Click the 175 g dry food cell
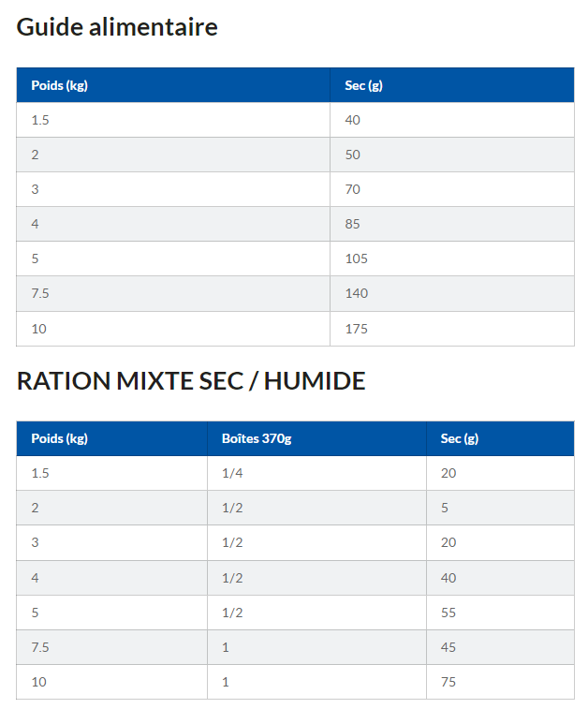 [x=357, y=328]
